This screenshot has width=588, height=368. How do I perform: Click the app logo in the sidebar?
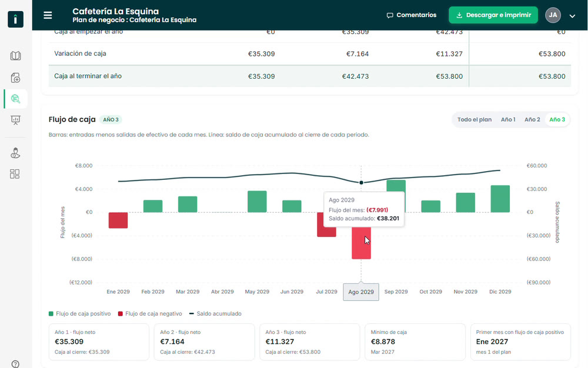[15, 19]
